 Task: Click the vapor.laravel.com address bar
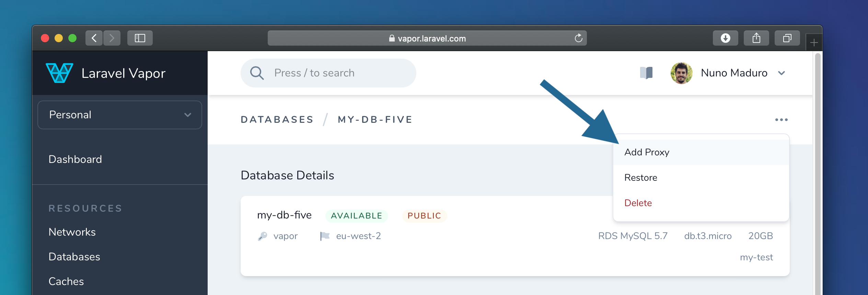(427, 38)
